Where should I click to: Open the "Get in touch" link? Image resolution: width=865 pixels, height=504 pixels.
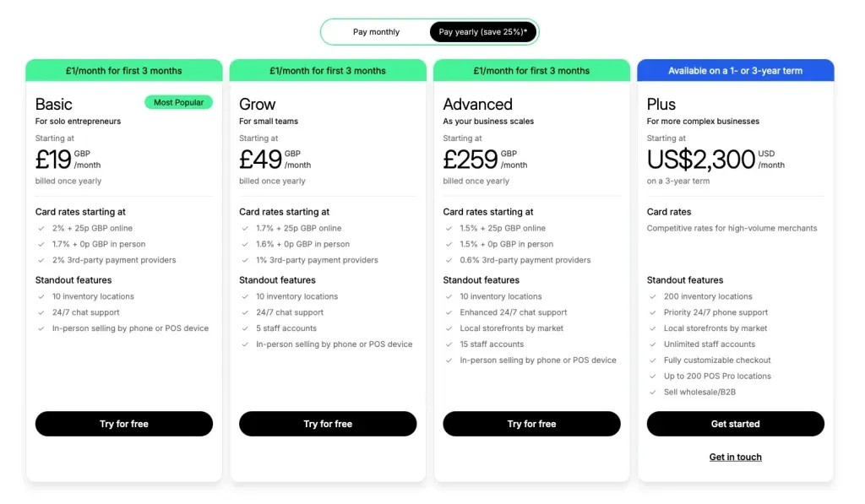point(735,457)
